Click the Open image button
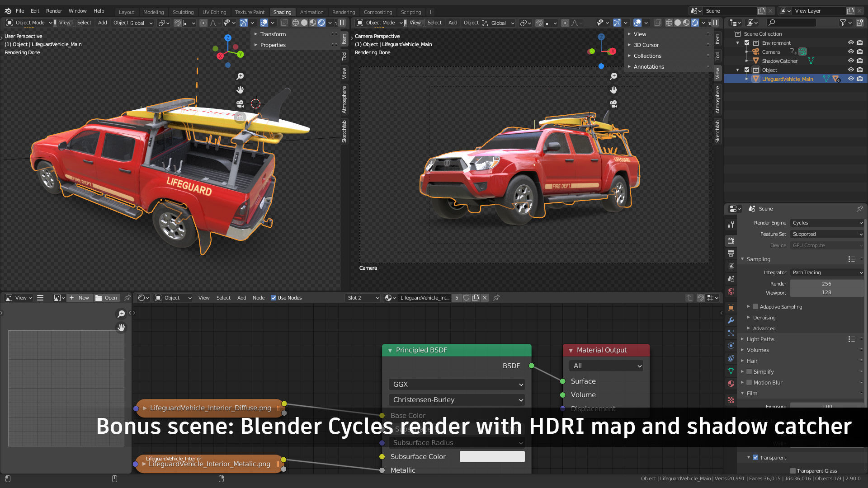This screenshot has width=868, height=488. (107, 298)
